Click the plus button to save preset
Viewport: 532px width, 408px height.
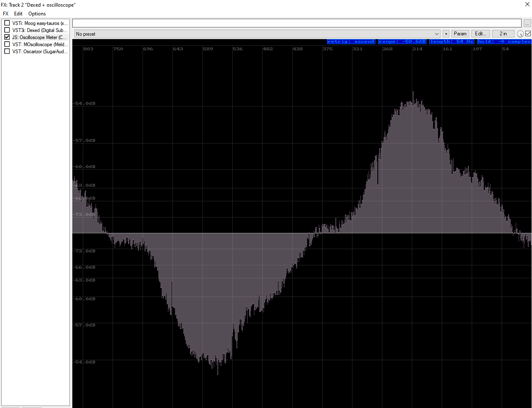click(x=446, y=34)
